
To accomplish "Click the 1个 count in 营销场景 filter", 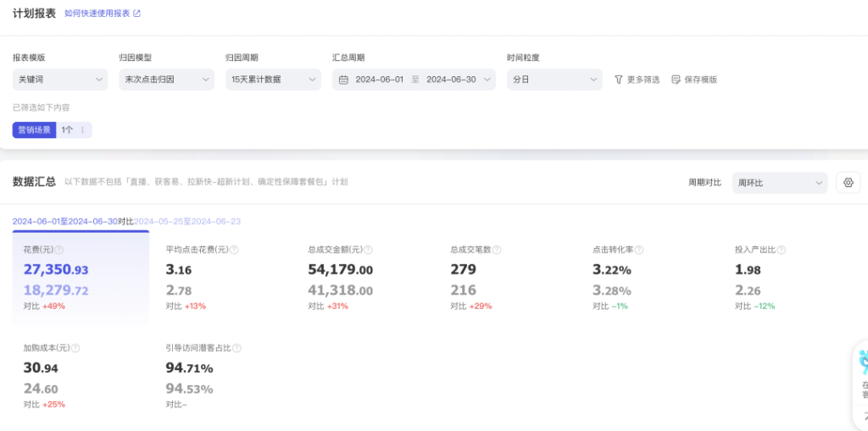I will (x=67, y=130).
